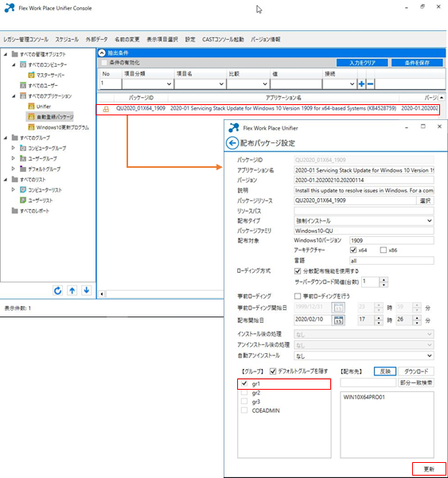Open 設定 menu
Viewport: 448px width, 478px height.
(190, 39)
